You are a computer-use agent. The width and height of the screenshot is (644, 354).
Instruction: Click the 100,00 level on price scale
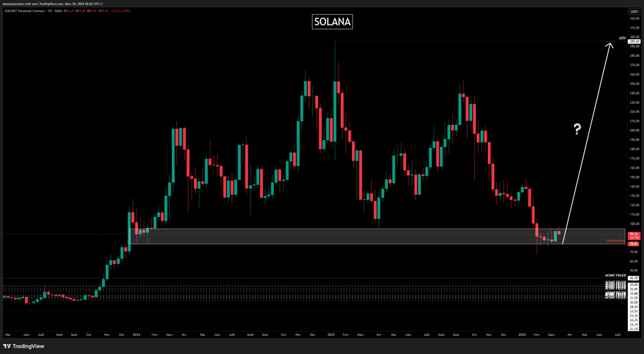point(633,223)
